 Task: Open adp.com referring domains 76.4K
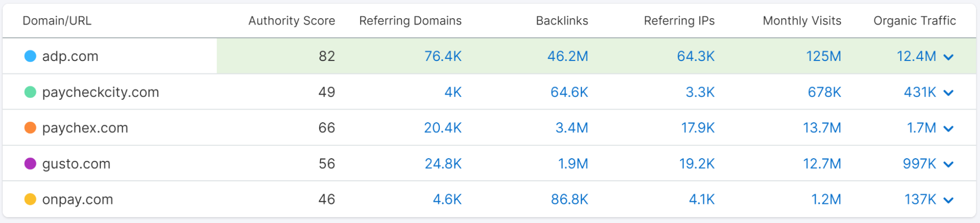tap(443, 56)
